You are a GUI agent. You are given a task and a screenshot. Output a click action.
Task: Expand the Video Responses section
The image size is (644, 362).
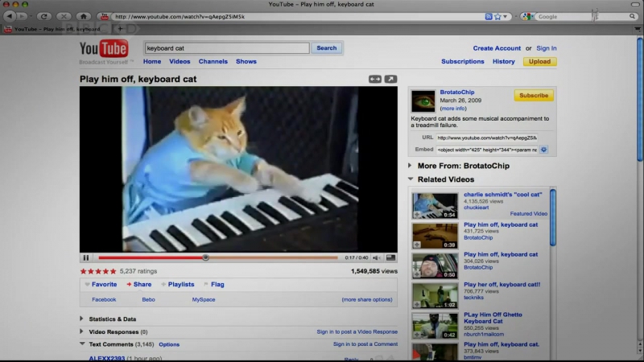pyautogui.click(x=82, y=331)
